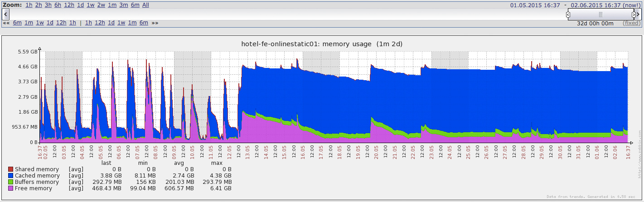The height and width of the screenshot is (202, 644).
Task: Shift forward using 6m link beside »»
Action: point(144,23)
